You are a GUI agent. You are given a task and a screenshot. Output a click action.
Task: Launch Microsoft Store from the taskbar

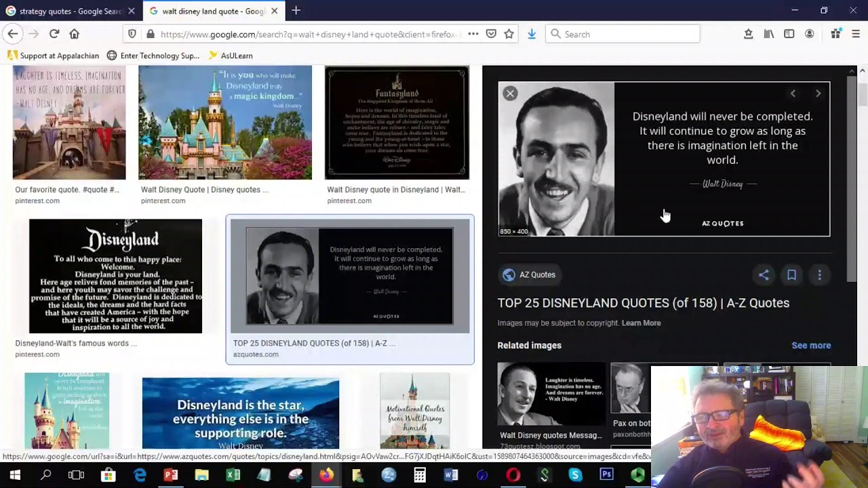pos(108,475)
